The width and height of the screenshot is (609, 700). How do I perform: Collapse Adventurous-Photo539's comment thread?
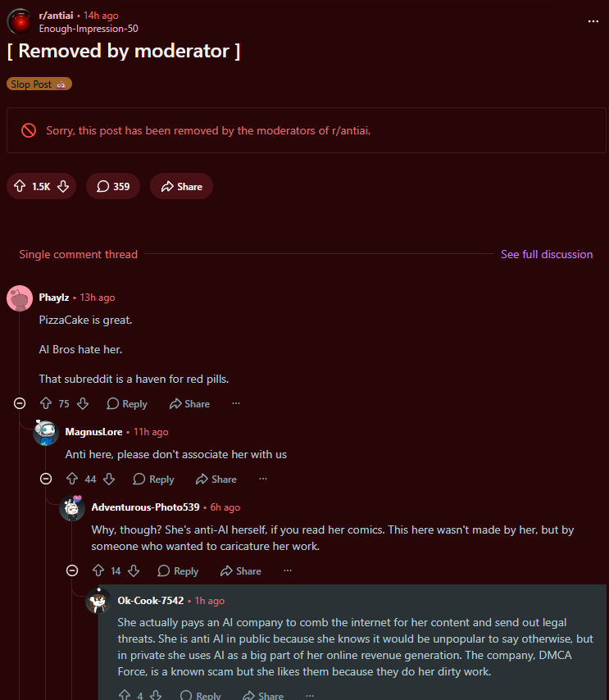72,570
